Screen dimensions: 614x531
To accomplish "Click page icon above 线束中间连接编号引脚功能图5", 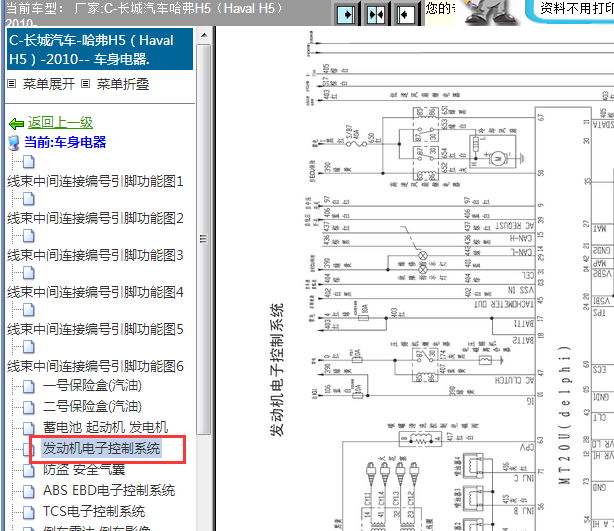I will (x=29, y=310).
